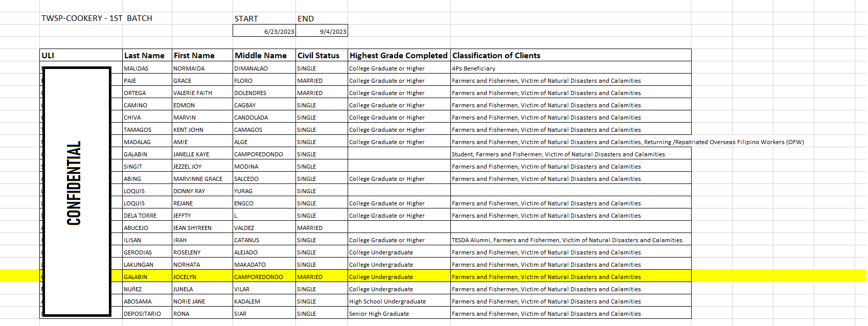Viewport: 868px width, 326px height.
Task: Select end date 9/4/2023 cell
Action: [322, 31]
